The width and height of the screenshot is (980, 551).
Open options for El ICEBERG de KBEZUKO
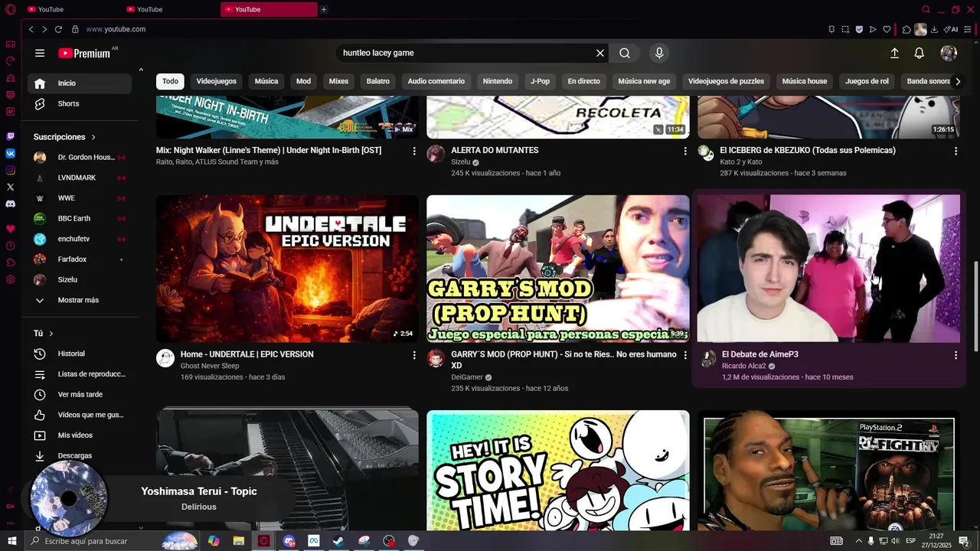coord(955,151)
